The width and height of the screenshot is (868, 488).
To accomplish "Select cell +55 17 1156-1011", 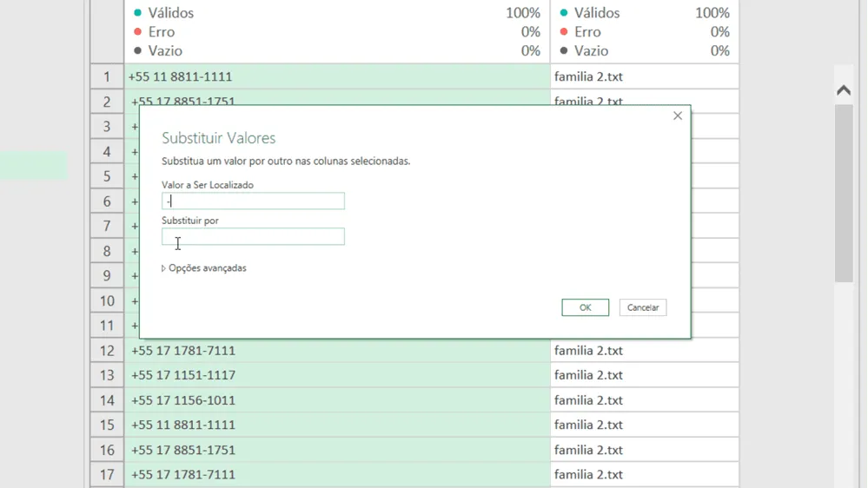I will coord(337,400).
